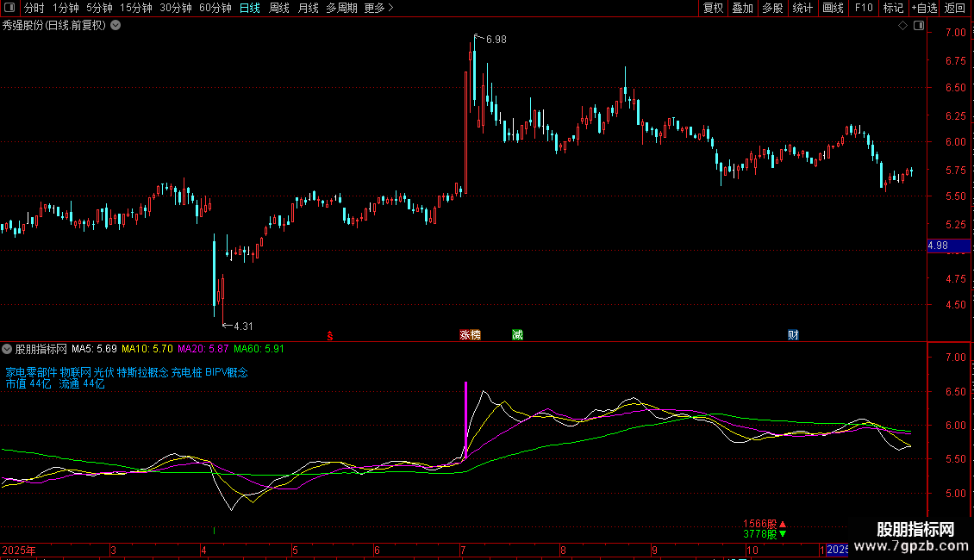Switch to 分时 intraday chart

pos(34,8)
